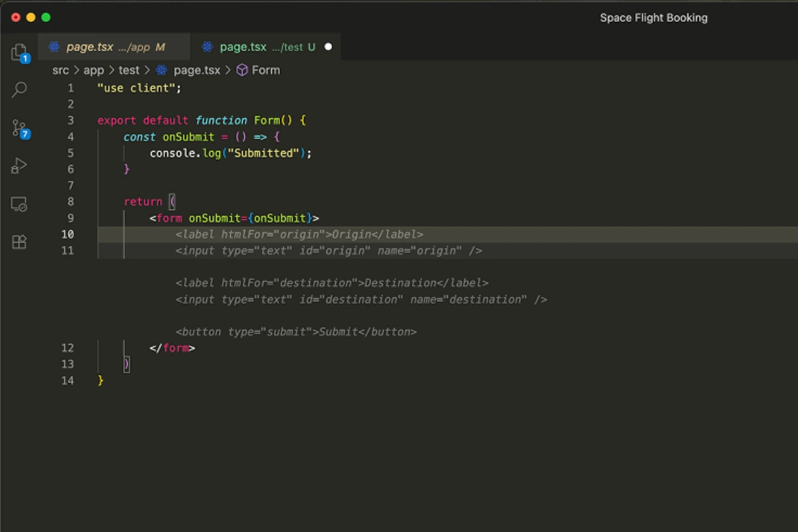Click suggested input id="destination" line
Screen dimensions: 798x532
pyautogui.click(x=361, y=299)
